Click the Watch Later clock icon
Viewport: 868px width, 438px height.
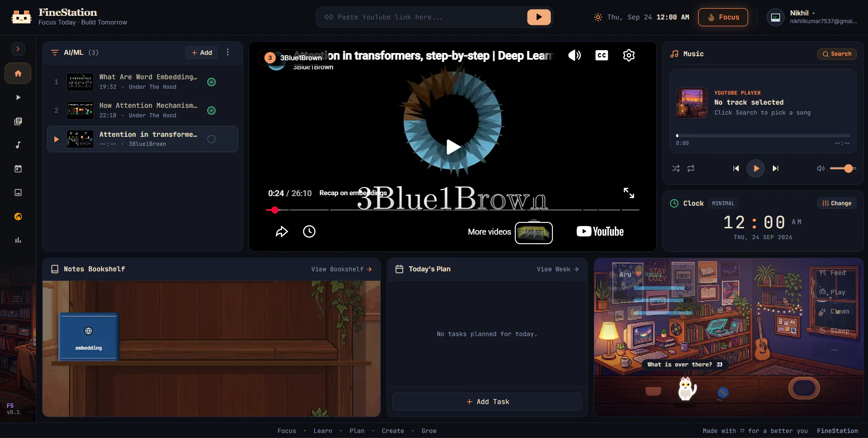pyautogui.click(x=309, y=232)
